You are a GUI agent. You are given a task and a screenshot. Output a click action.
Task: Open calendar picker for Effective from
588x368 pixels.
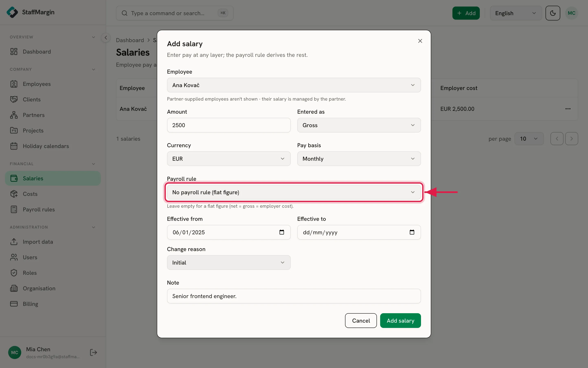(282, 232)
